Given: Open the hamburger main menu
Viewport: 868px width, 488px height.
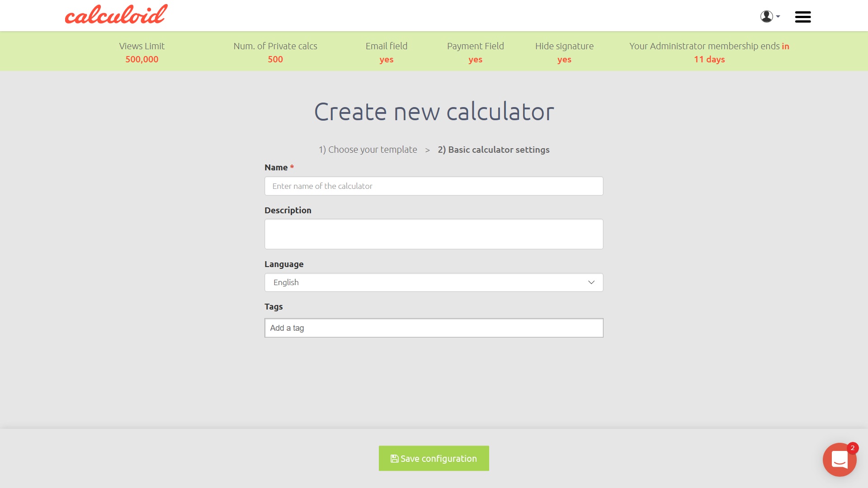Looking at the screenshot, I should pos(803,17).
